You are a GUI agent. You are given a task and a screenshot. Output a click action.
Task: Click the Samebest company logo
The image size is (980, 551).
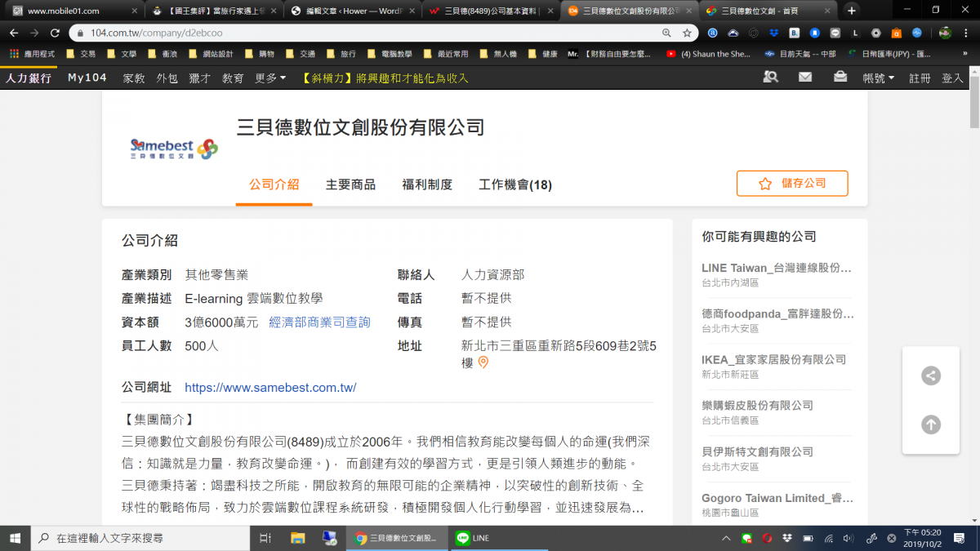click(173, 148)
